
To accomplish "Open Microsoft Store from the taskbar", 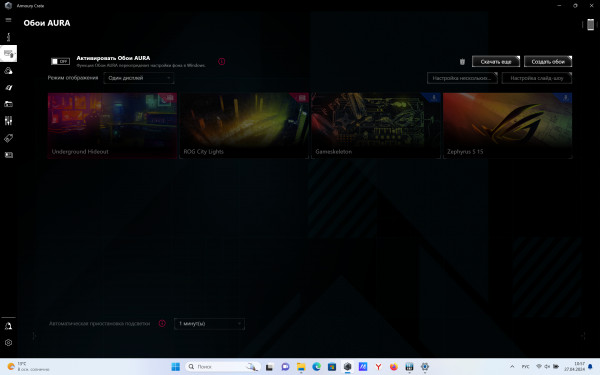I will 332,367.
